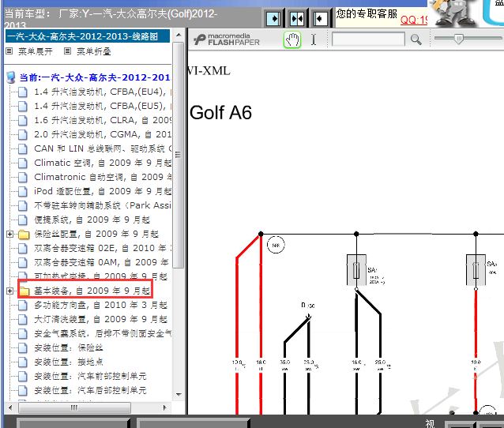The height and width of the screenshot is (428, 504).
Task: Open 便捷系统, 自 2009 年 9 月起 entry
Action: (92, 220)
